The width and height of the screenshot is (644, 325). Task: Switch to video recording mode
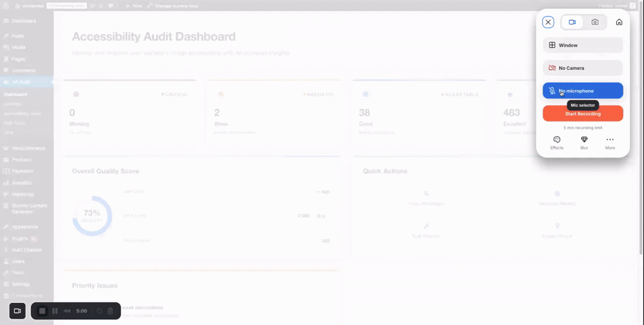click(572, 22)
